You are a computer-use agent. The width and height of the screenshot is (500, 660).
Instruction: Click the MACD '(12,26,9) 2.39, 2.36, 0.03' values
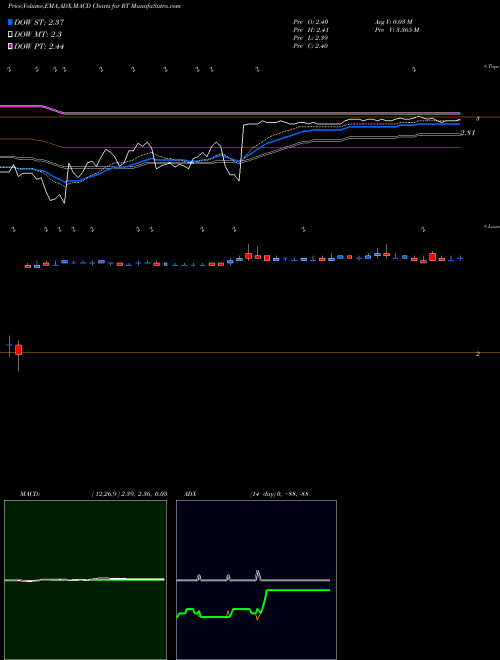pos(129,494)
